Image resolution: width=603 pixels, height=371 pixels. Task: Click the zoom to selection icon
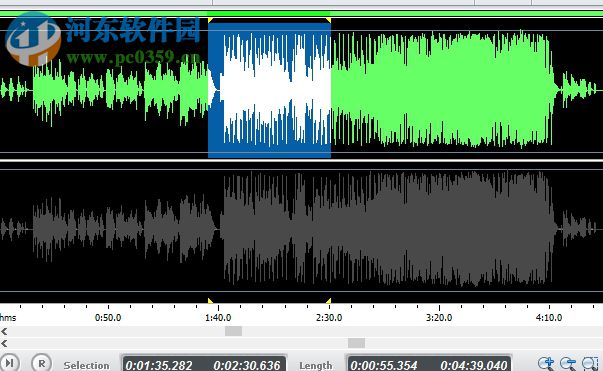pyautogui.click(x=590, y=363)
